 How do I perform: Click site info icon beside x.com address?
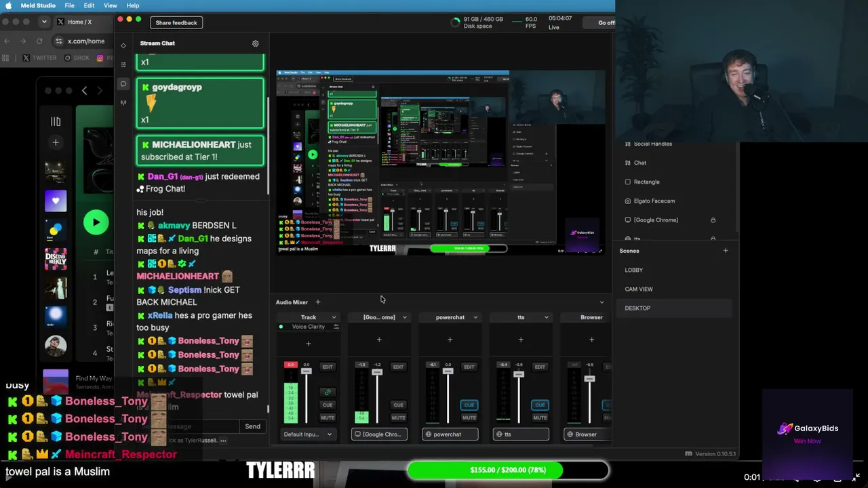pos(59,41)
